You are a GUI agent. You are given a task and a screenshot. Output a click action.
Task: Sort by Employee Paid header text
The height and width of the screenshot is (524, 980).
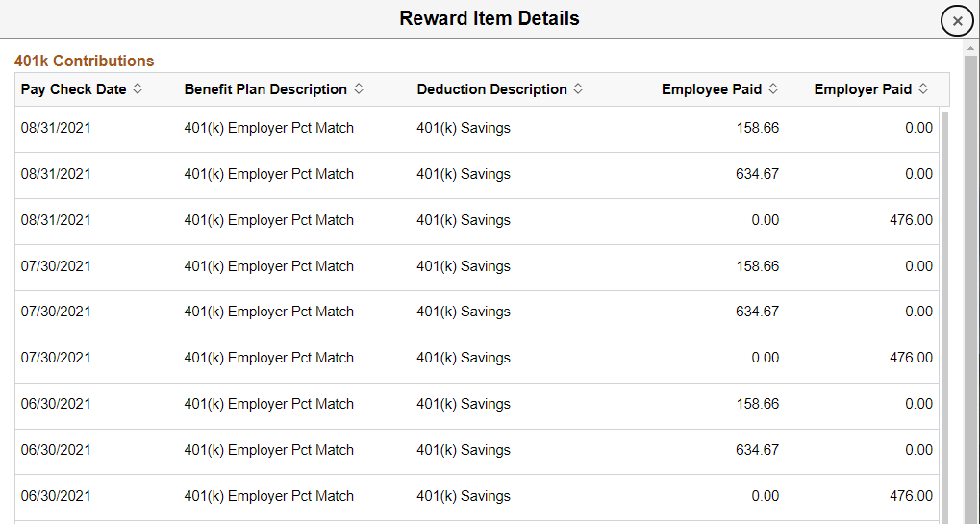711,89
